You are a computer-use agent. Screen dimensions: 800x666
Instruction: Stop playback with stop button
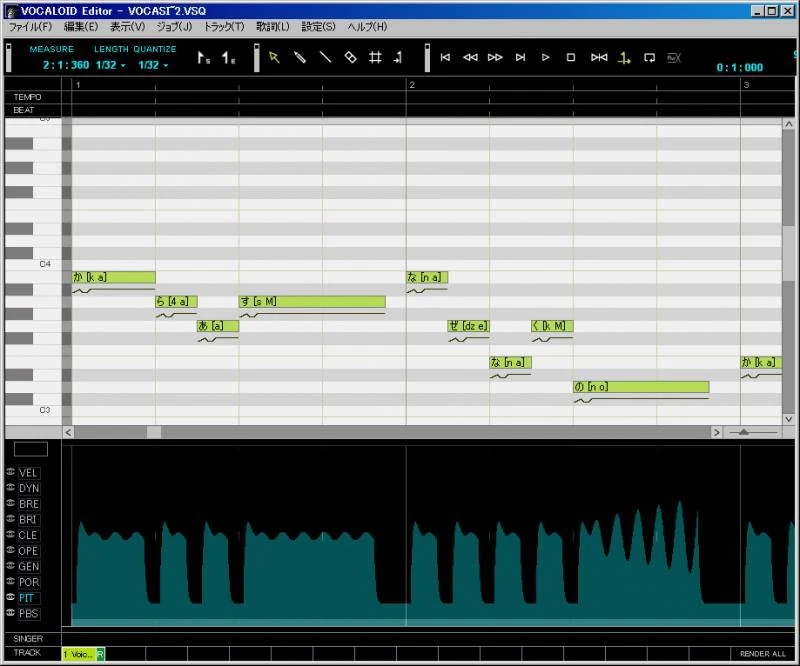571,57
